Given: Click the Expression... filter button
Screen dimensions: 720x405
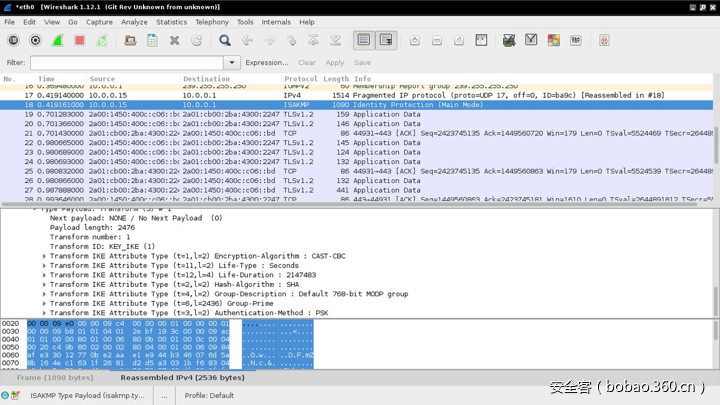Looking at the screenshot, I should (x=266, y=62).
